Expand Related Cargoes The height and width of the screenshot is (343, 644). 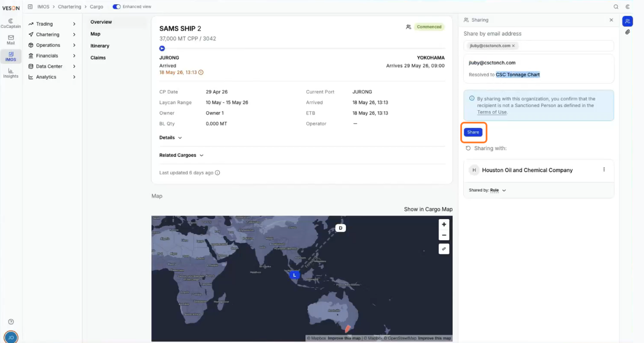click(181, 155)
